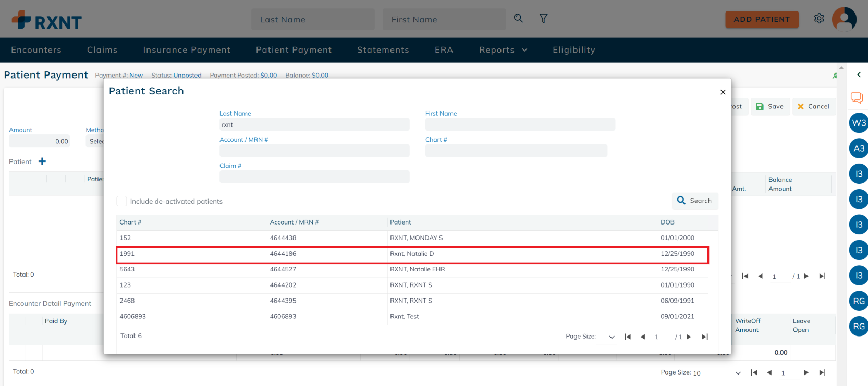Click the magnifier search icon in header
The width and height of the screenshot is (868, 386).
[x=518, y=18]
